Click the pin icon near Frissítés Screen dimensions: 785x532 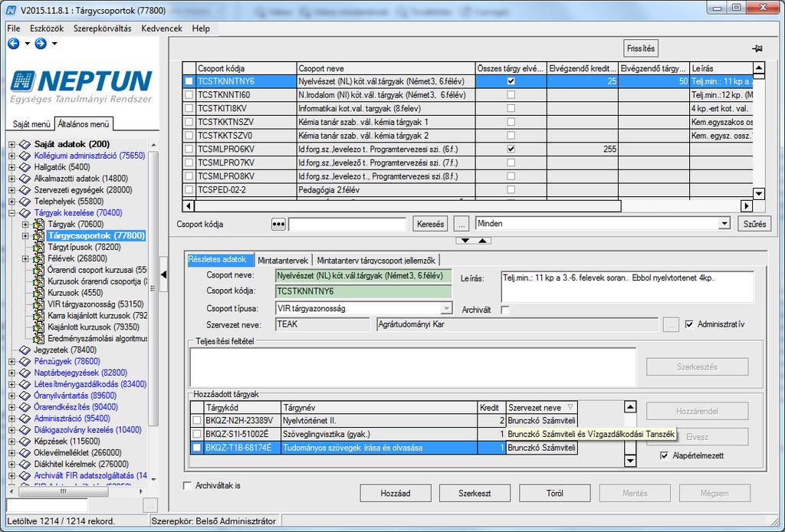pos(757,48)
